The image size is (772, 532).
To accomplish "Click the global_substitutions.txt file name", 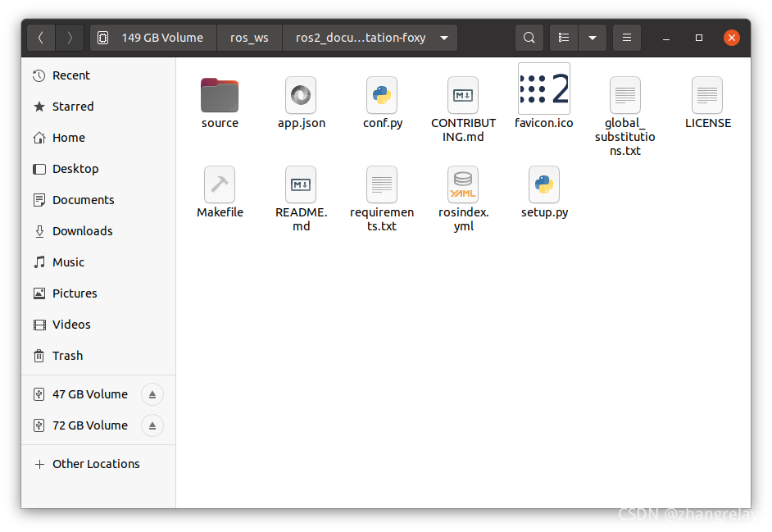I will click(x=625, y=137).
